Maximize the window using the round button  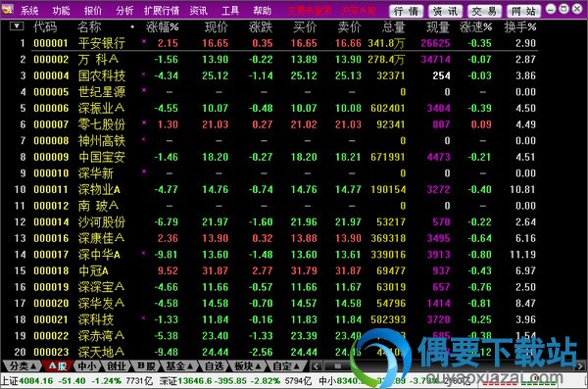[563, 9]
